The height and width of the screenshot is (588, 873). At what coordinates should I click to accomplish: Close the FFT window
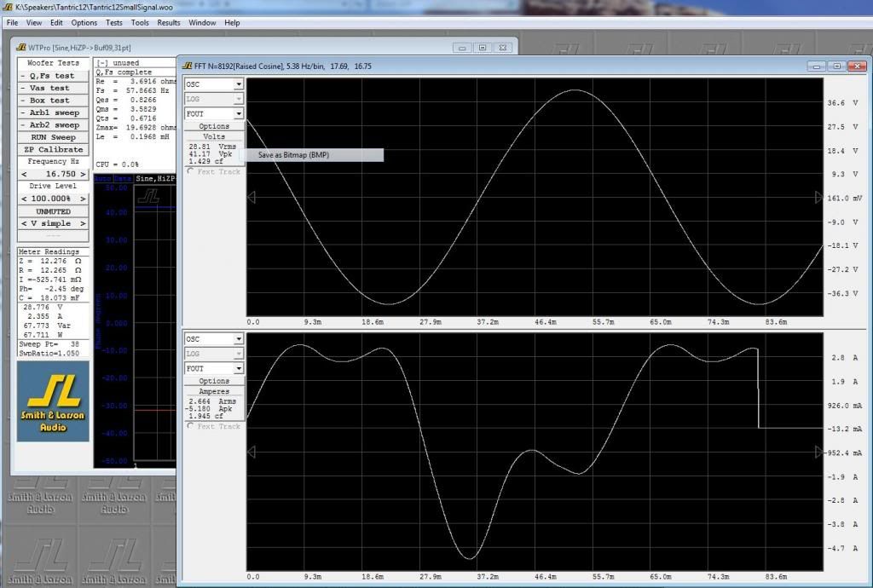[x=858, y=66]
